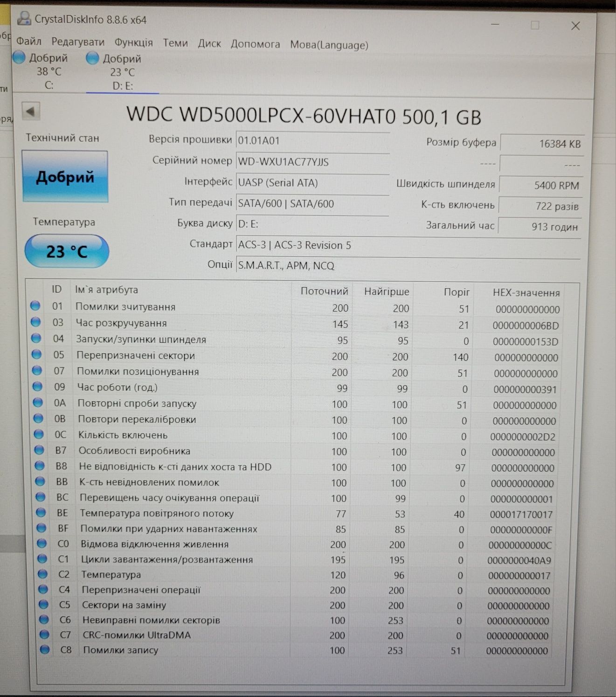Click the status icon for attribute 01

pyautogui.click(x=35, y=306)
